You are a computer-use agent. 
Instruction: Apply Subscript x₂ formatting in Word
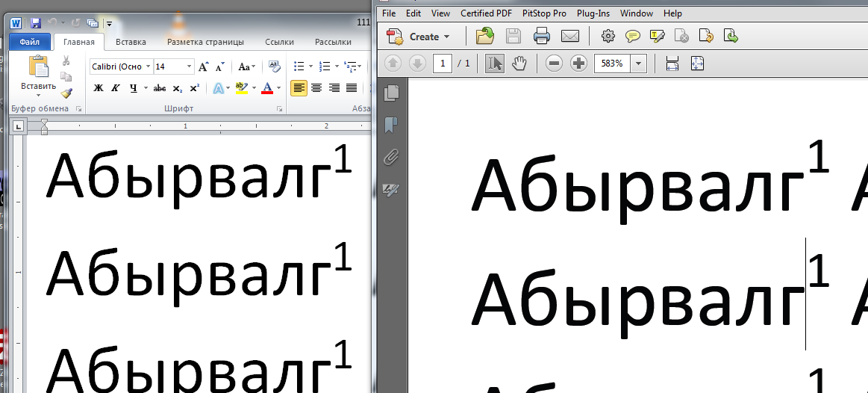pyautogui.click(x=177, y=88)
